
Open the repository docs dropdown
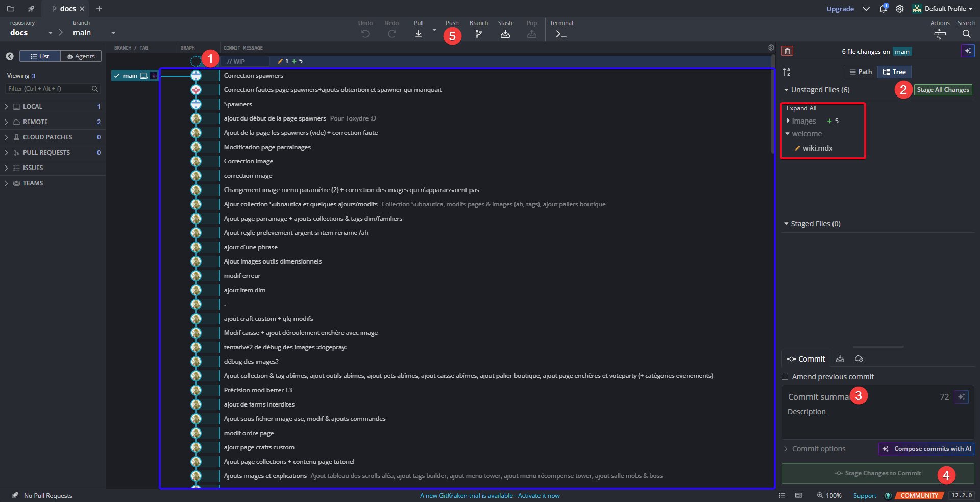[51, 33]
